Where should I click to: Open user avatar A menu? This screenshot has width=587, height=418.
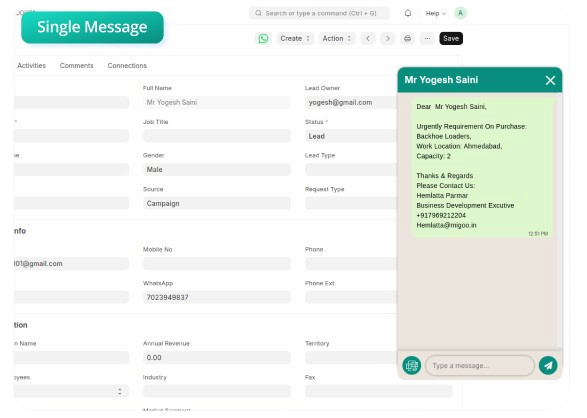click(x=460, y=13)
